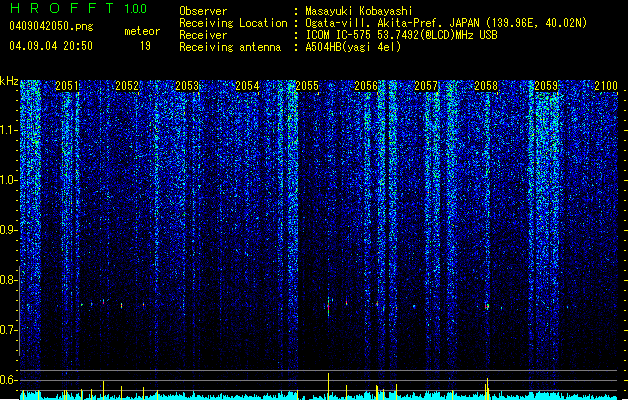Click the 0.9 kHz axis label

pyautogui.click(x=9, y=230)
